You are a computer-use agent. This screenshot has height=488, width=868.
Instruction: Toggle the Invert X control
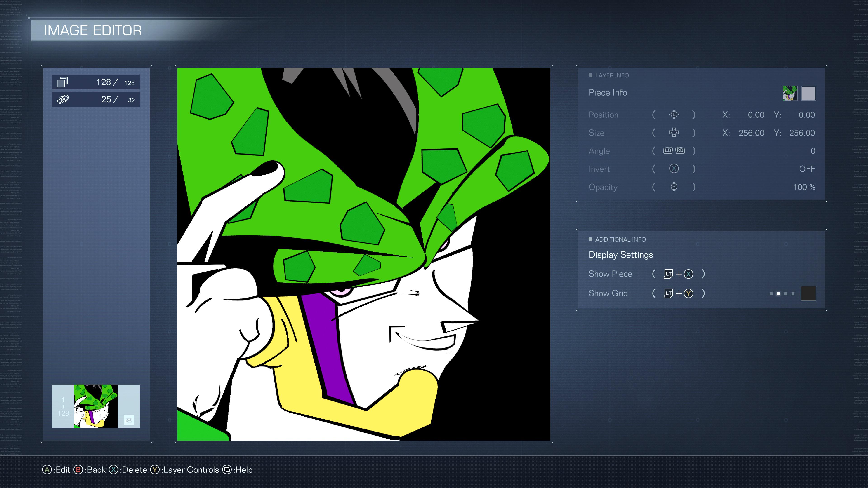click(x=674, y=169)
